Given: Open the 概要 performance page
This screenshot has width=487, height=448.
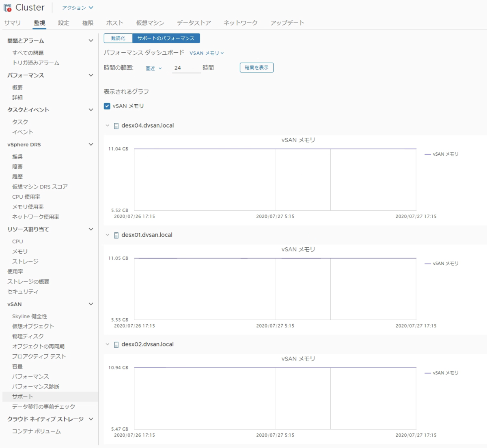Looking at the screenshot, I should [17, 87].
